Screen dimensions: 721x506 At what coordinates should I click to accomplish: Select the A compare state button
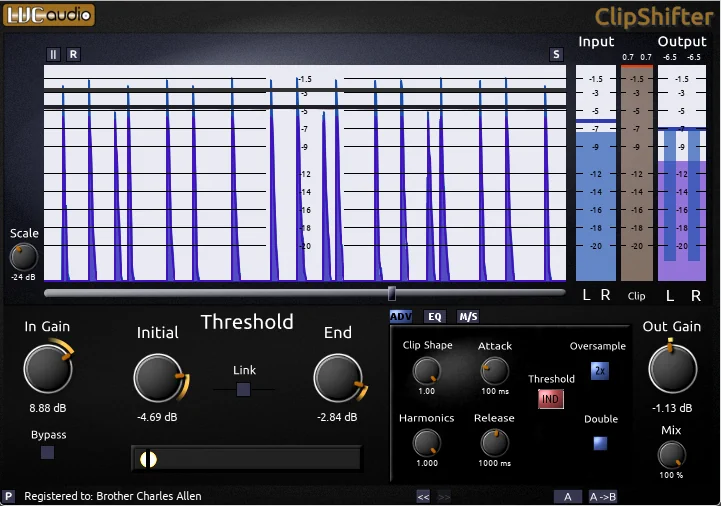pyautogui.click(x=568, y=497)
